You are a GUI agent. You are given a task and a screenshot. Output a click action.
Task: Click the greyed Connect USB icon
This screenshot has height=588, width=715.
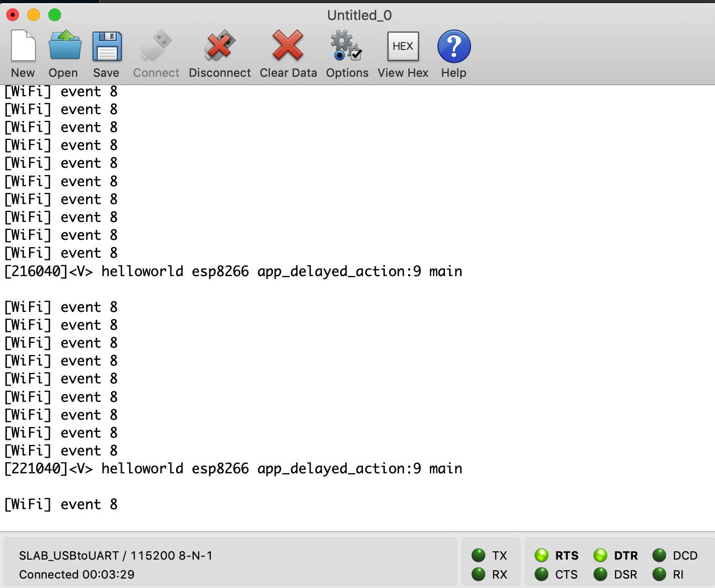tap(156, 46)
